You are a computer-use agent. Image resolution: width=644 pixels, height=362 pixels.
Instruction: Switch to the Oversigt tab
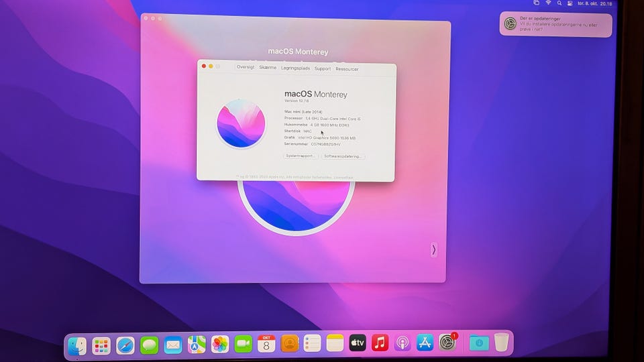point(246,67)
